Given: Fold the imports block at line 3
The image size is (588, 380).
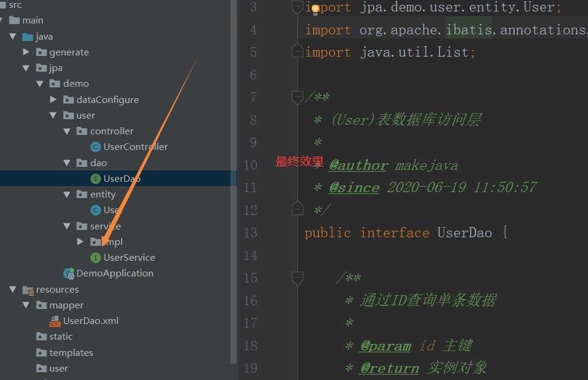Looking at the screenshot, I should click(297, 7).
